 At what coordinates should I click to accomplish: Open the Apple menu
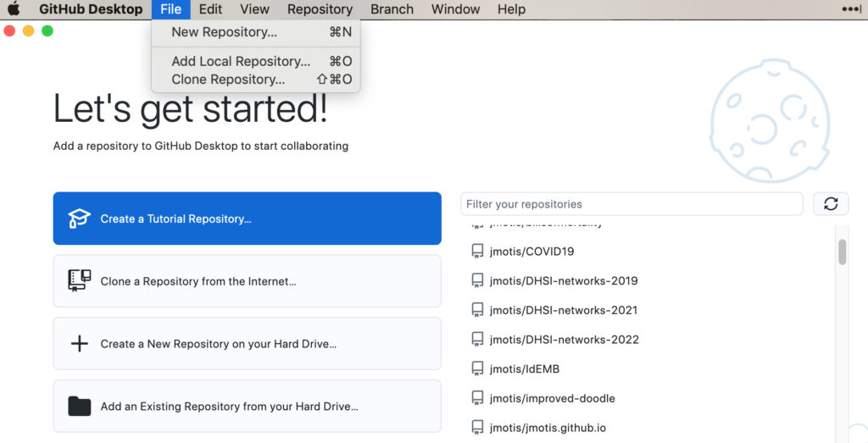14,8
